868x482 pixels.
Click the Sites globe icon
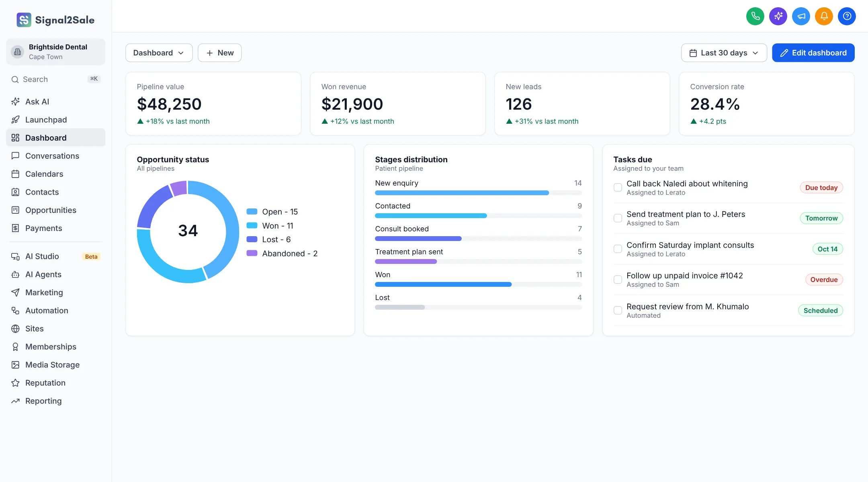click(x=15, y=329)
